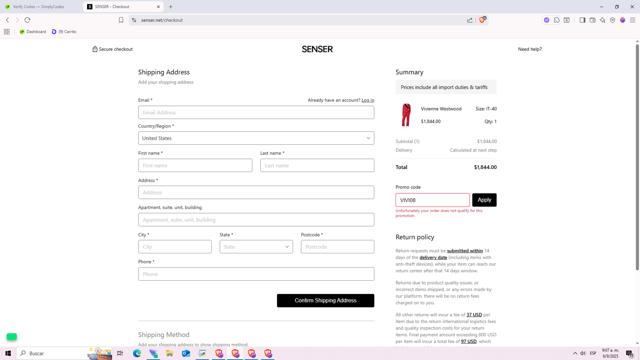640x360 pixels.
Task: Expand the State dropdown
Action: click(x=256, y=247)
